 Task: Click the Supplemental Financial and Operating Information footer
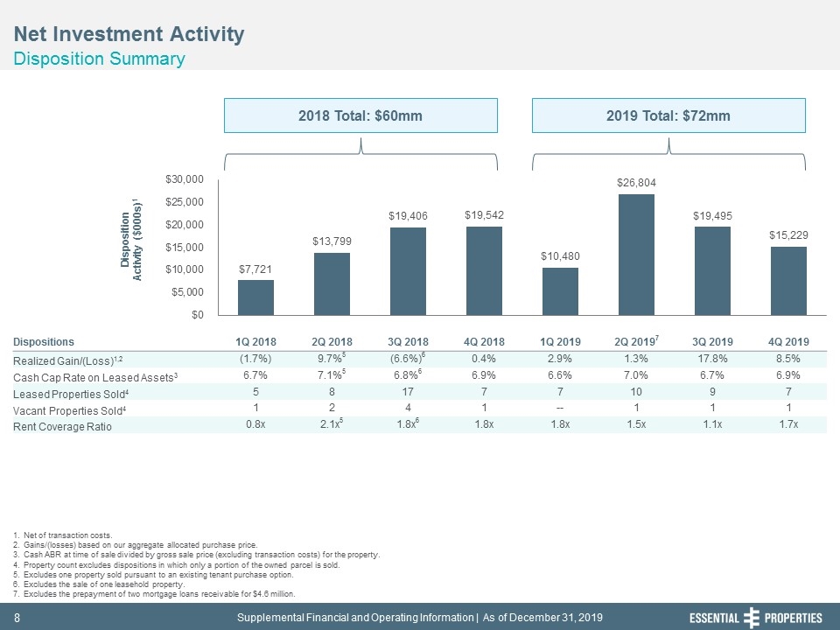click(x=420, y=618)
